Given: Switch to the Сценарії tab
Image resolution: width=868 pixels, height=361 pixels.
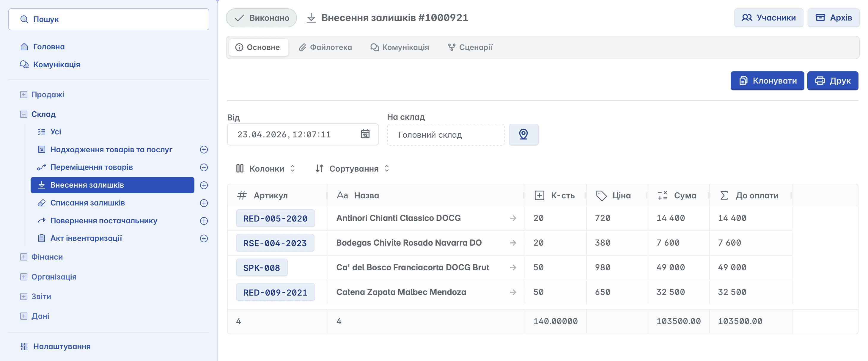Looking at the screenshot, I should (x=470, y=47).
